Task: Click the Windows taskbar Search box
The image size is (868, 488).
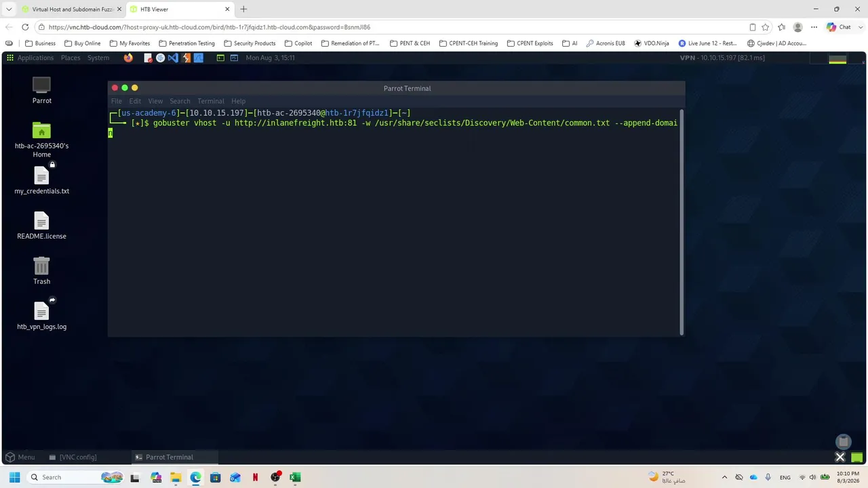Action: point(76,477)
